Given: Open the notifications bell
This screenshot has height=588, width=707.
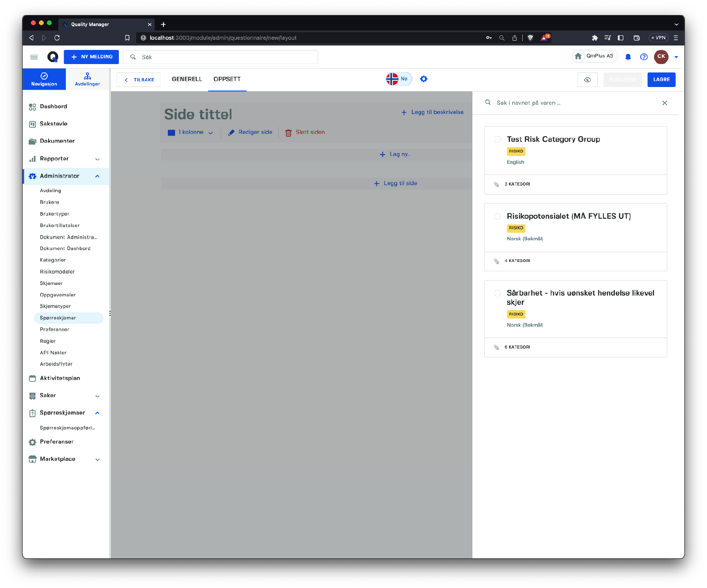Looking at the screenshot, I should (x=628, y=57).
